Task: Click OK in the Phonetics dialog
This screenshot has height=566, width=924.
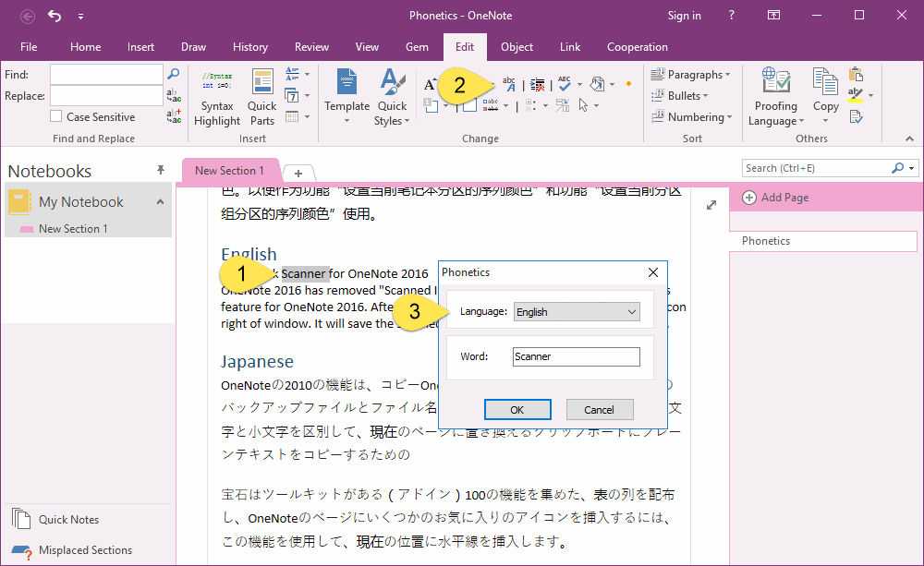Action: click(x=517, y=410)
